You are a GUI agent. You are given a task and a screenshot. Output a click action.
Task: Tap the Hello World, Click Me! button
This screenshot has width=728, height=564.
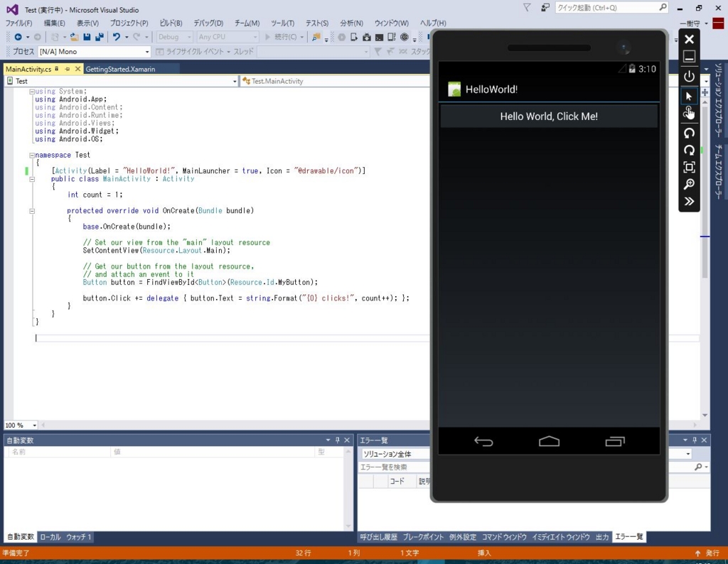pyautogui.click(x=549, y=116)
